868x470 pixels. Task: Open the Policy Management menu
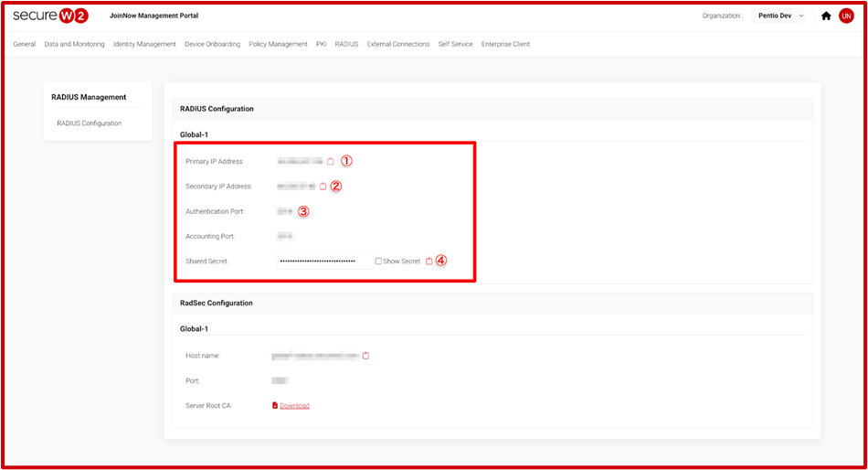[x=278, y=44]
